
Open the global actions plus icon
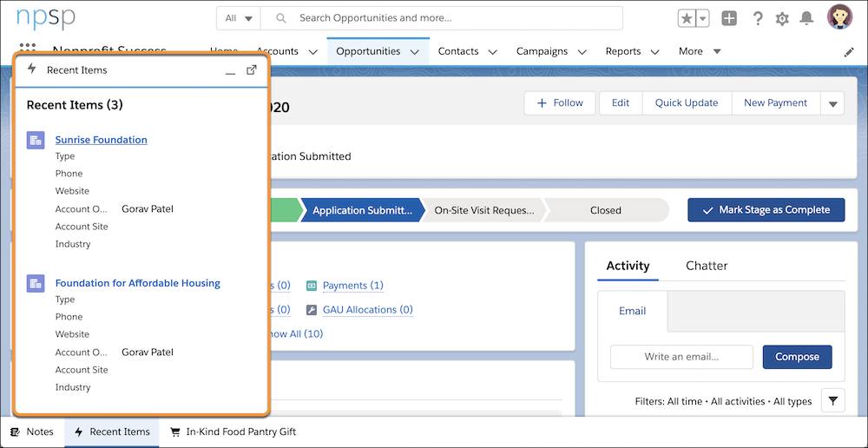click(x=729, y=18)
